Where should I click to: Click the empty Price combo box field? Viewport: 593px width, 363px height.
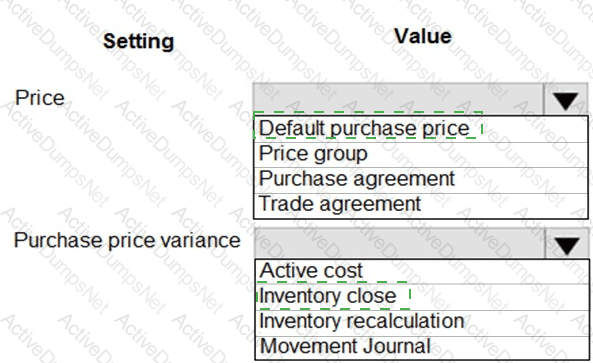pyautogui.click(x=399, y=99)
